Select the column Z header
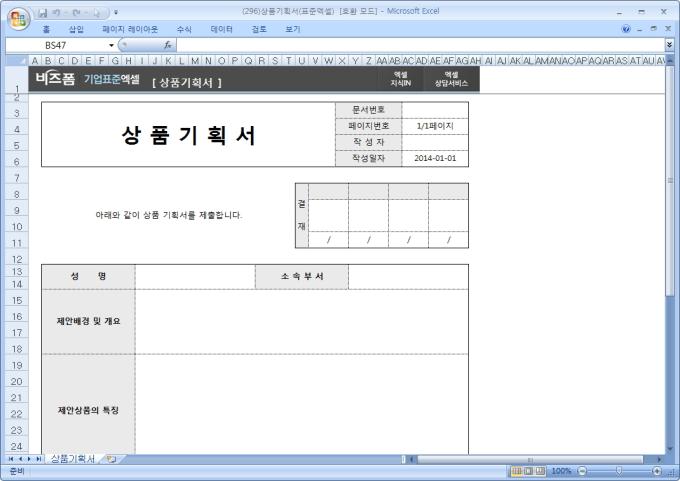This screenshot has width=680, height=481. coord(368,61)
